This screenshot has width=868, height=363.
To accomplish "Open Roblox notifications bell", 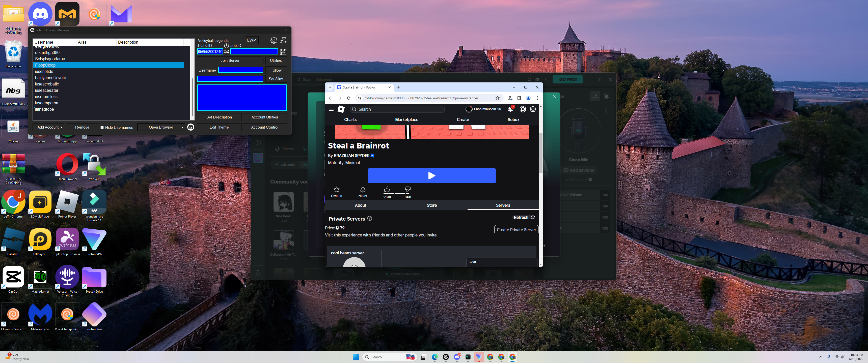I will tap(510, 109).
